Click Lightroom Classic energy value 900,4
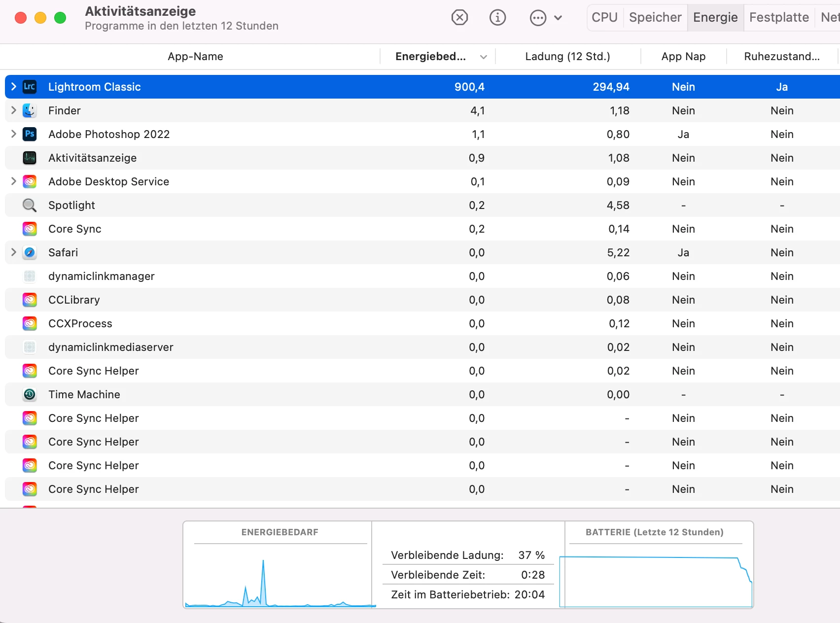The height and width of the screenshot is (623, 840). tap(469, 87)
